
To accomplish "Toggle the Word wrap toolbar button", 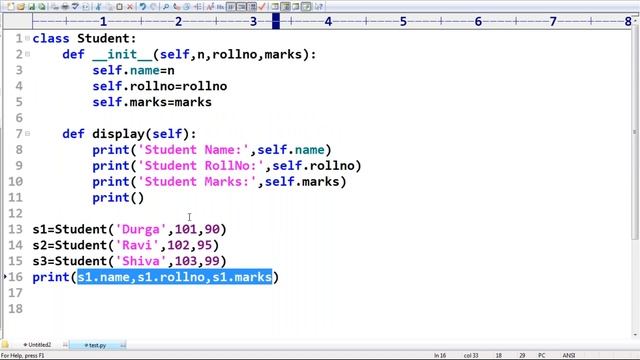I will pyautogui.click(x=231, y=7).
